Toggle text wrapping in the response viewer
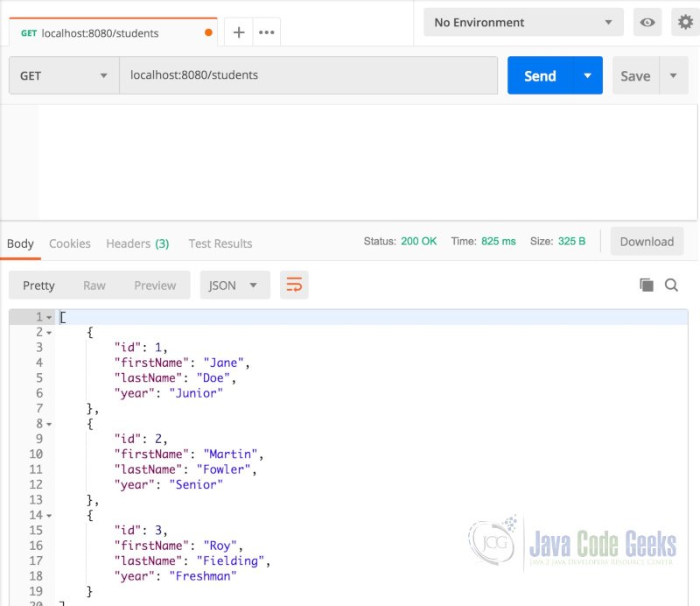This screenshot has width=700, height=606. pyautogui.click(x=292, y=285)
